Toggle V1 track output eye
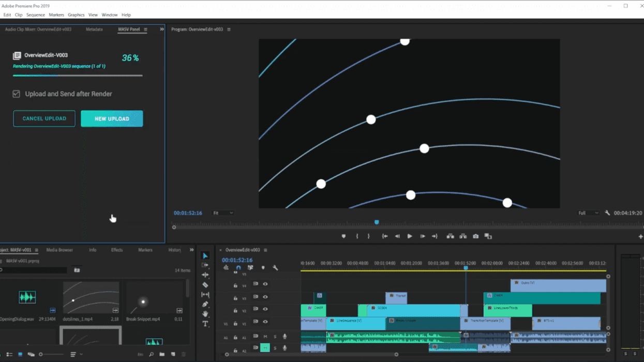Viewport: 644px width, 362px height. [265, 322]
